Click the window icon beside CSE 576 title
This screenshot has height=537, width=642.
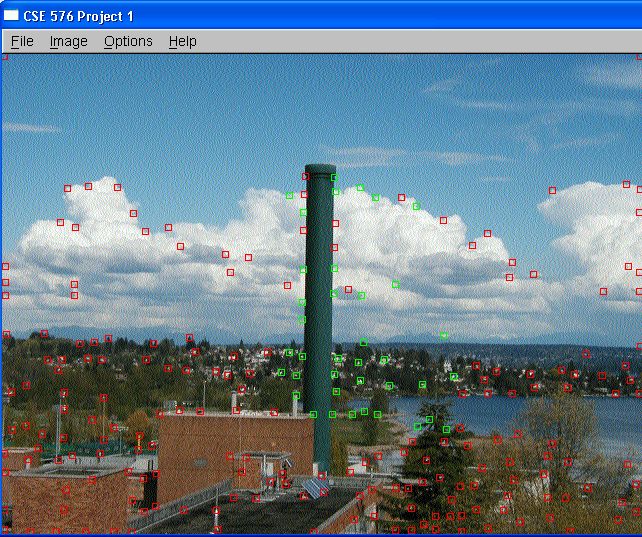11,16
